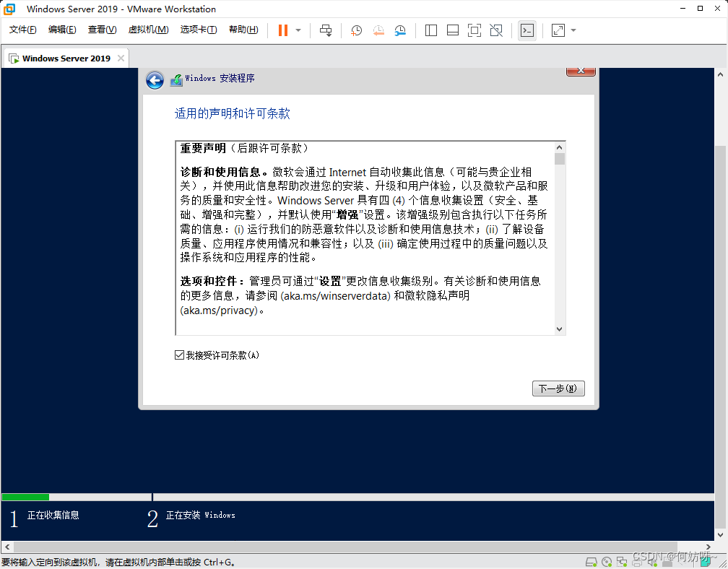Click the 选项和控件 paragraph heading

(212, 282)
